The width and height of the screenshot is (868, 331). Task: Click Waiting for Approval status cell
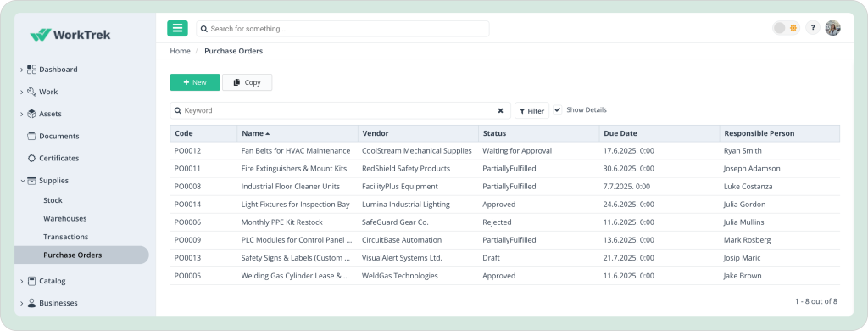[517, 151]
